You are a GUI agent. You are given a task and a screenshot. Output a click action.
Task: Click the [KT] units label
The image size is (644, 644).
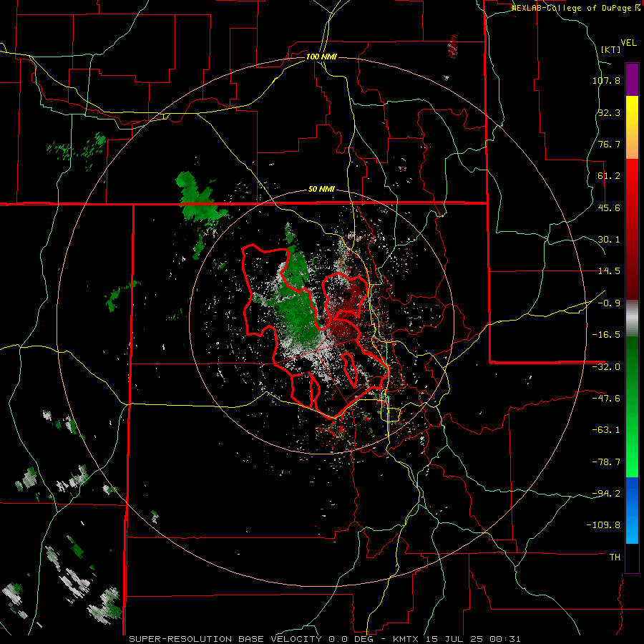pos(611,49)
